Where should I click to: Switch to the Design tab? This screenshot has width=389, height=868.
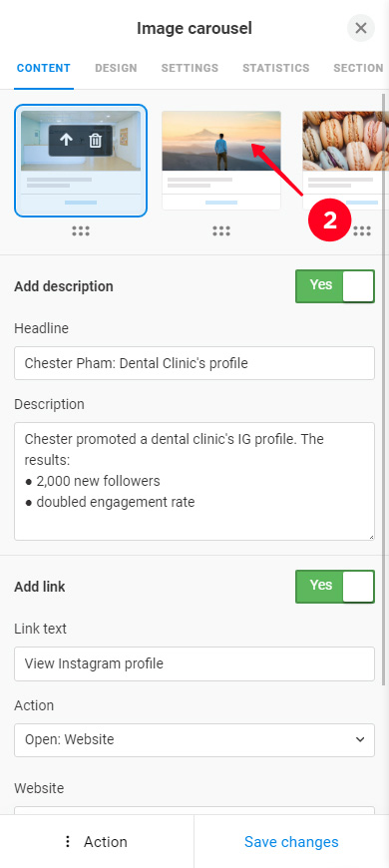tap(116, 68)
